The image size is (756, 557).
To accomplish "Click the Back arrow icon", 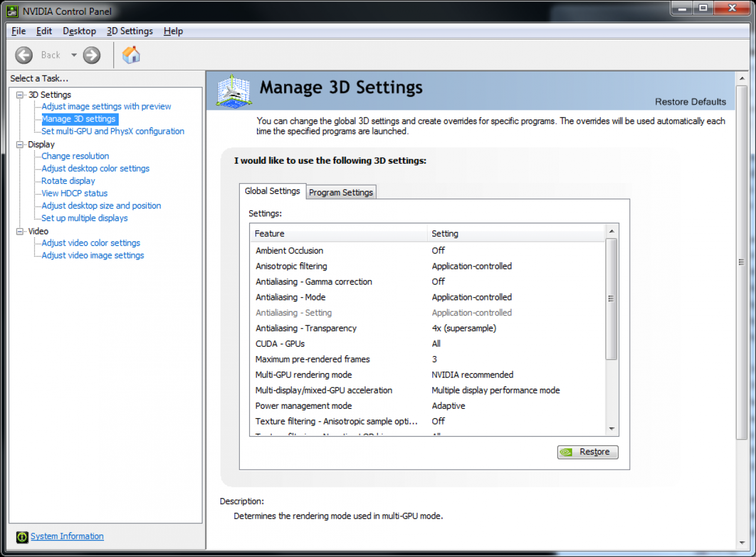I will tap(24, 55).
